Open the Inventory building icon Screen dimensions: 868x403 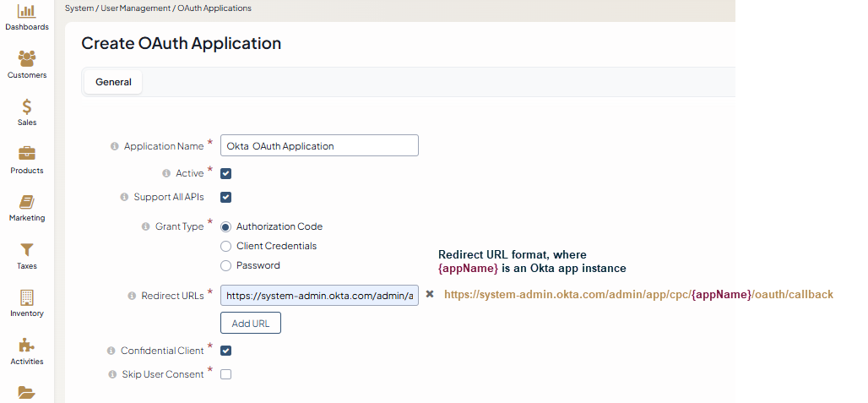[x=27, y=298]
